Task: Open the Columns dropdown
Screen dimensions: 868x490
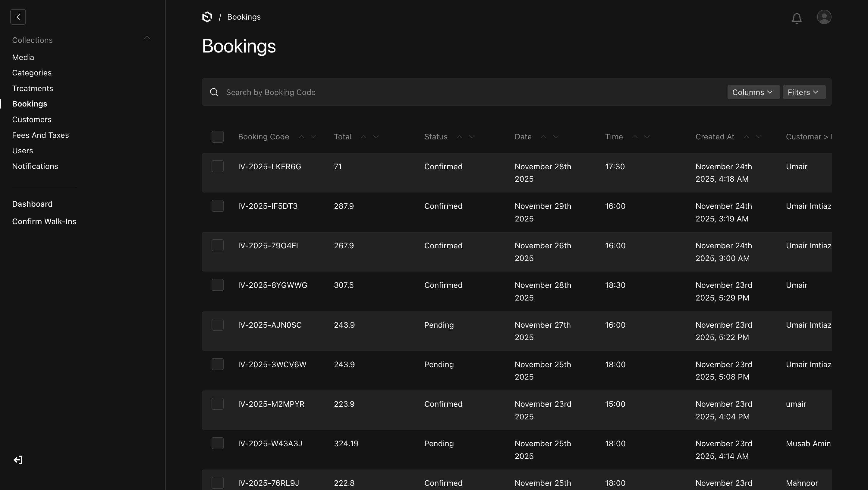Action: tap(753, 92)
